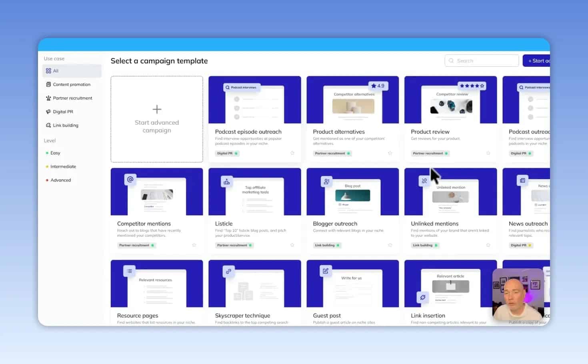This screenshot has height=364, width=588.
Task: Click the broken-link icon on Unlinked mentions
Action: (424, 181)
